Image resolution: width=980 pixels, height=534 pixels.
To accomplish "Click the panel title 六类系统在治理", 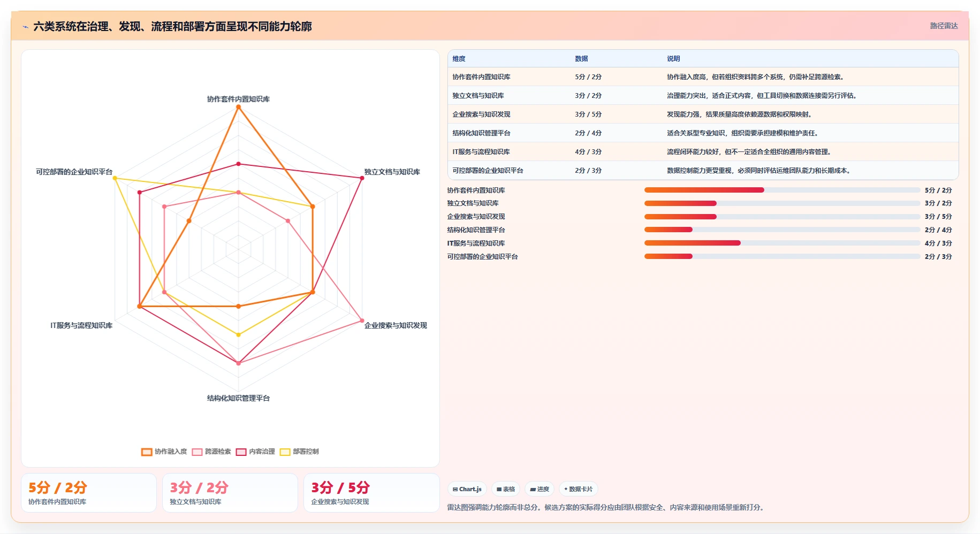I will [x=172, y=26].
